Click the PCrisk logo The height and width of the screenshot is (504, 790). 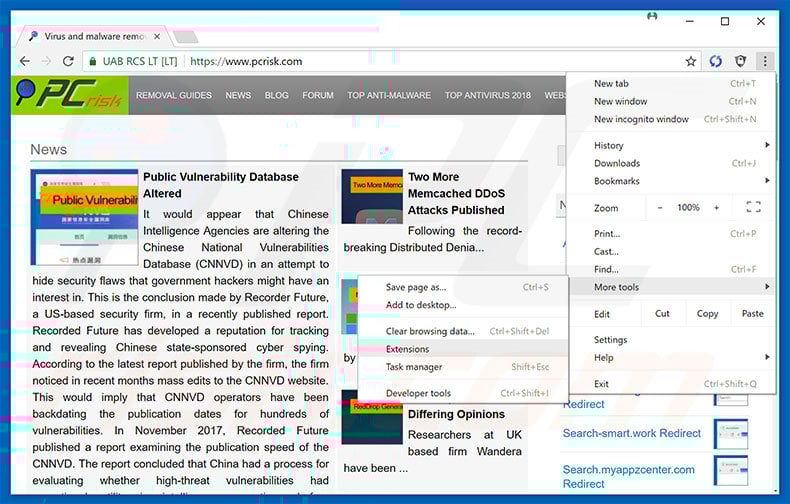pyautogui.click(x=70, y=95)
